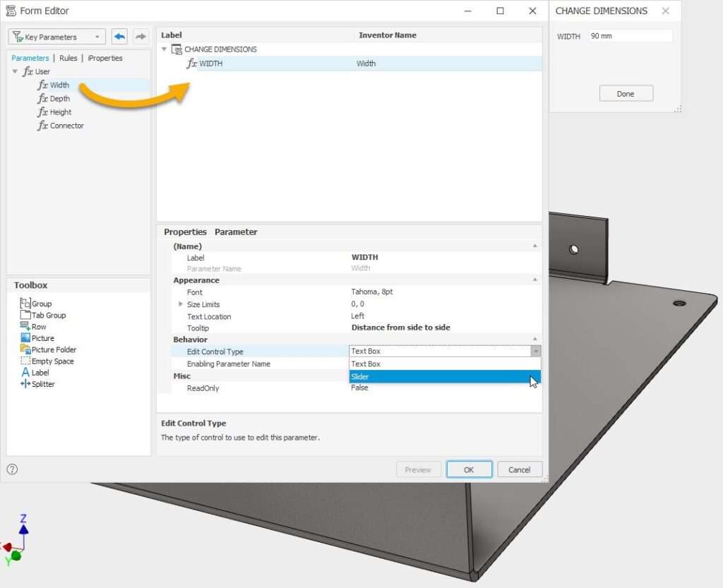Open help via the question mark icon
Screen dimensions: 723x588
click(12, 469)
